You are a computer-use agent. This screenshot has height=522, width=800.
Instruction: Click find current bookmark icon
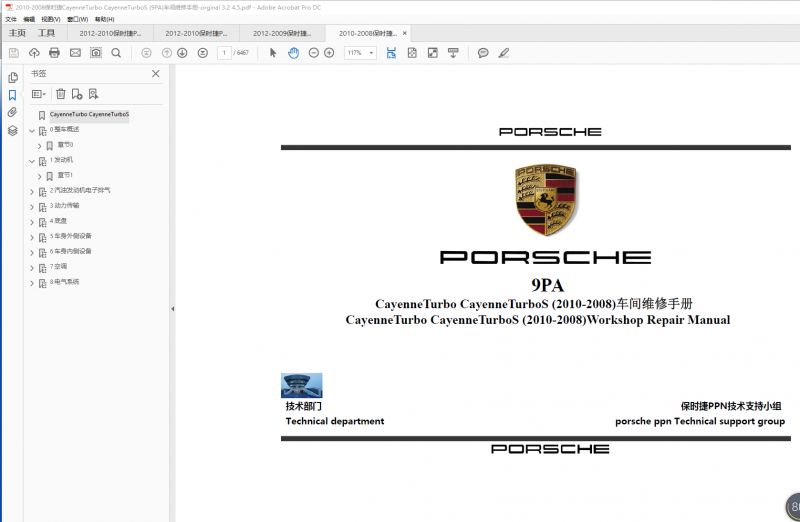point(93,94)
